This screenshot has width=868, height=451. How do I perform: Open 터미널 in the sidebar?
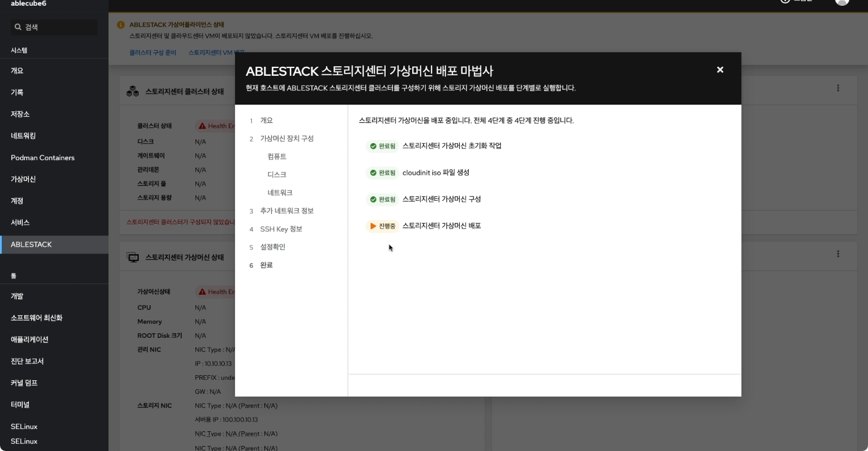click(x=54, y=405)
